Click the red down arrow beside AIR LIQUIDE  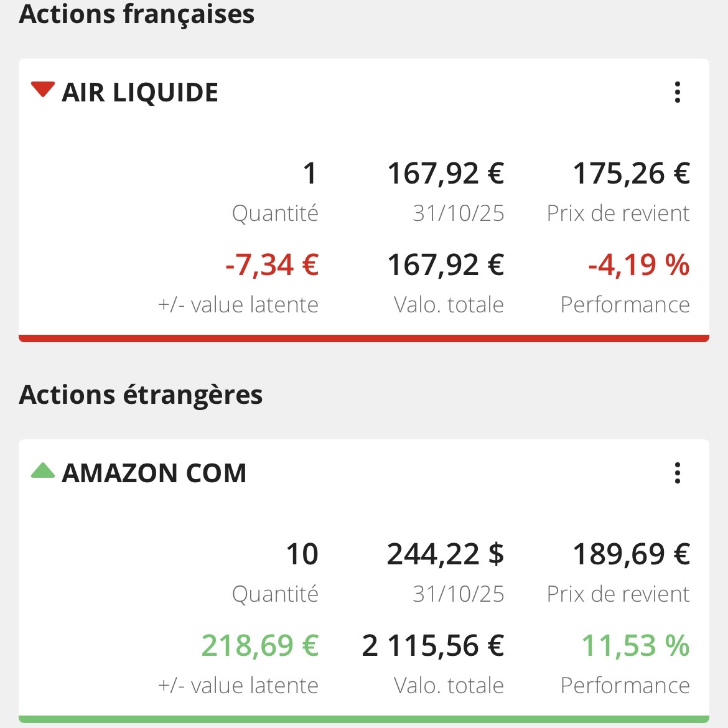[x=43, y=90]
